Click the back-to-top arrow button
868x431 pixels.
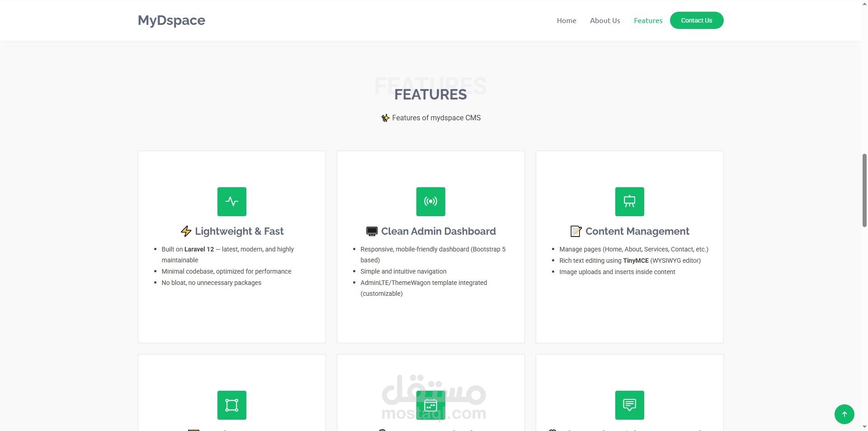coord(844,414)
